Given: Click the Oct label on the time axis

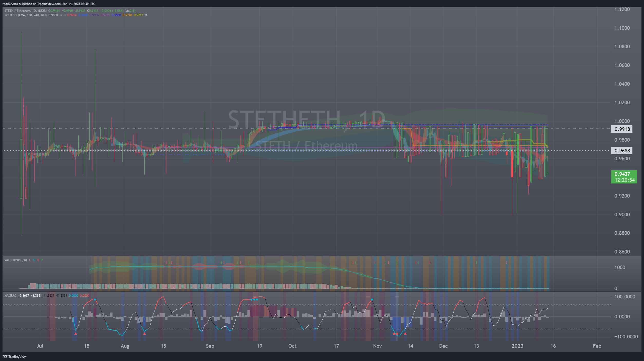Looking at the screenshot, I should click(292, 346).
